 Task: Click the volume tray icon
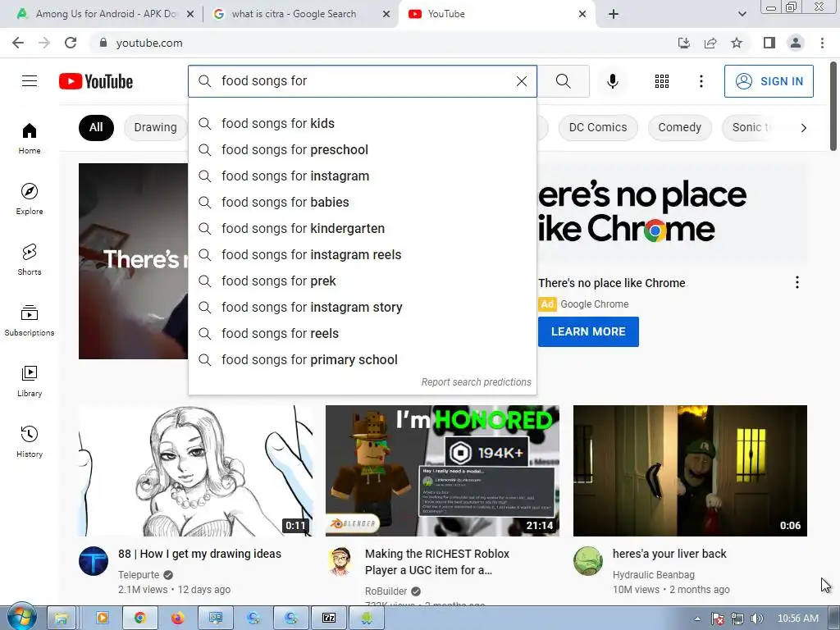pyautogui.click(x=757, y=619)
